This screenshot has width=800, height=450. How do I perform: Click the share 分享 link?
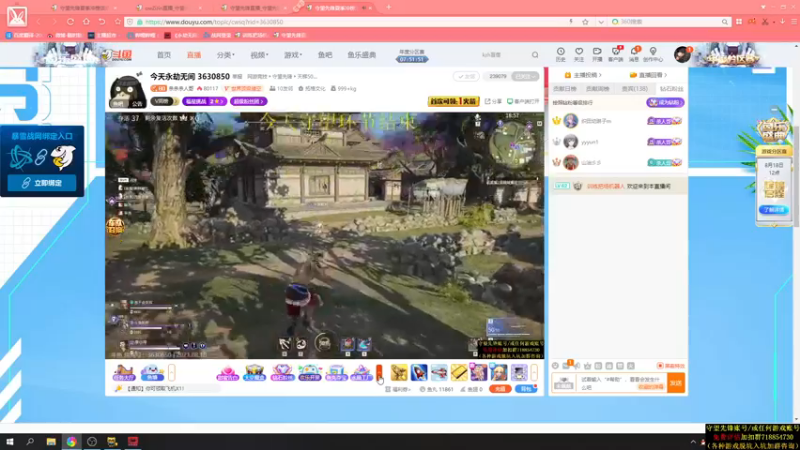[493, 102]
